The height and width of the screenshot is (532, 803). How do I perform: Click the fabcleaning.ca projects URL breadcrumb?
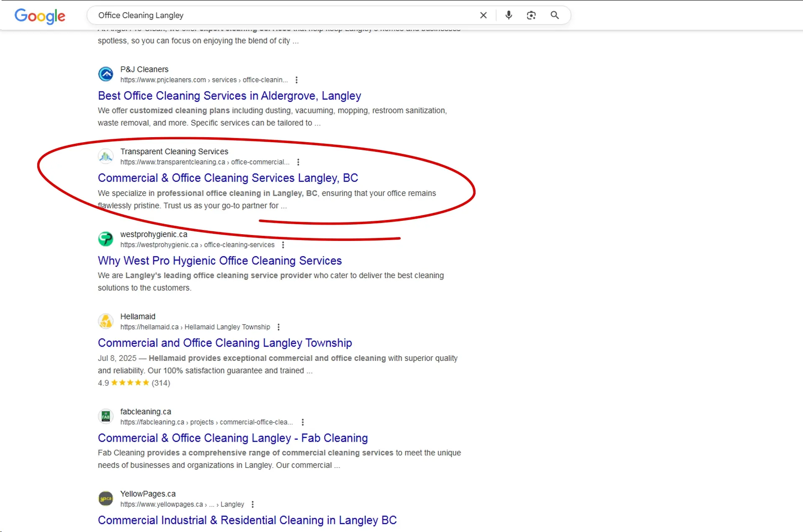(x=207, y=422)
